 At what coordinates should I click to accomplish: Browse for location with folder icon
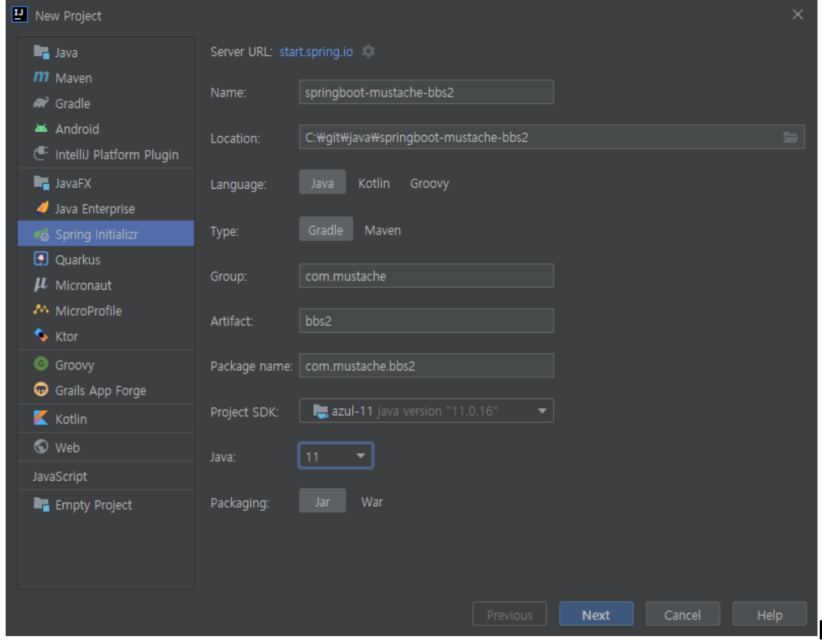(790, 137)
